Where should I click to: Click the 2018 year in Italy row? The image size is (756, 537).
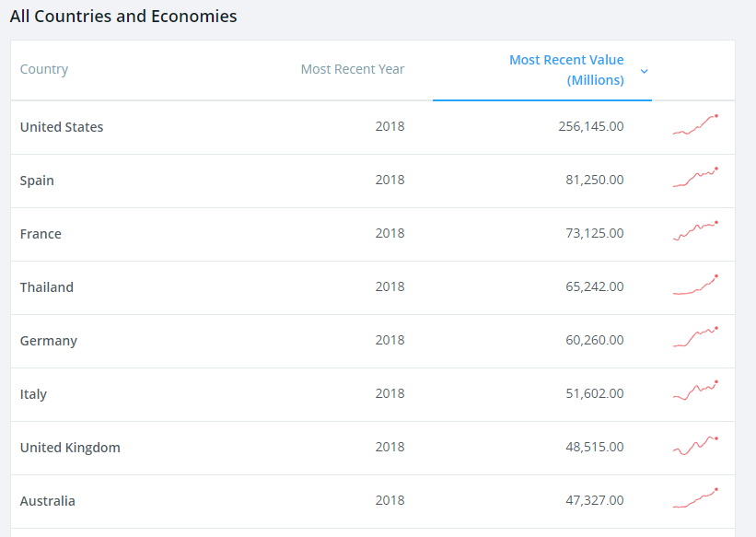(390, 393)
